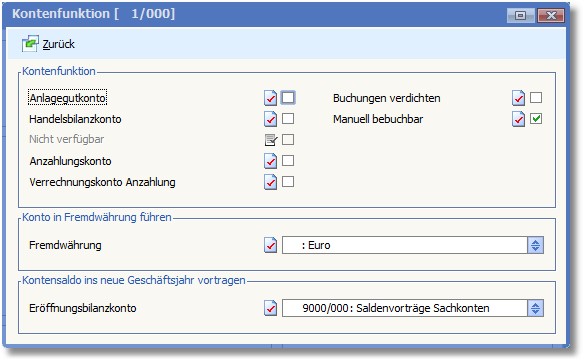Click the document icon beside Manuell bebuchbar
The height and width of the screenshot is (362, 584).
tap(518, 119)
